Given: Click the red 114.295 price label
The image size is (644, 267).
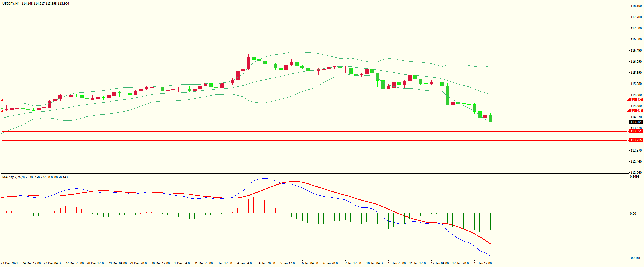Looking at the screenshot, I should [x=636, y=111].
